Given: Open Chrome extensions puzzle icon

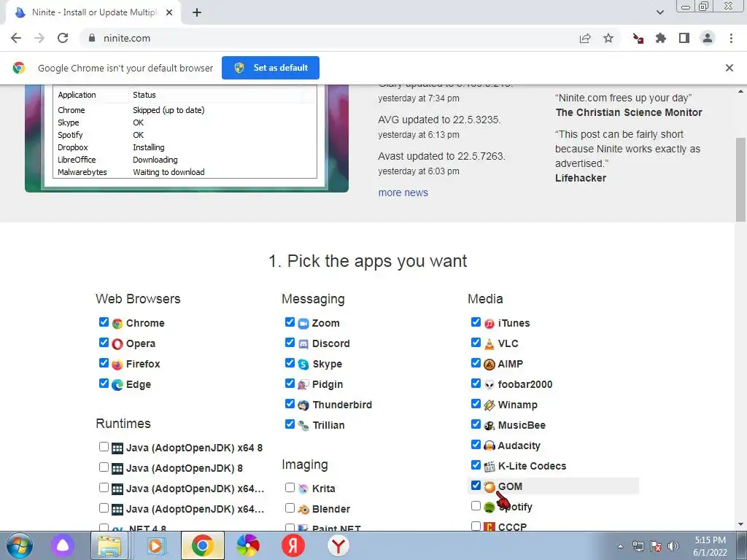Looking at the screenshot, I should pyautogui.click(x=661, y=38).
